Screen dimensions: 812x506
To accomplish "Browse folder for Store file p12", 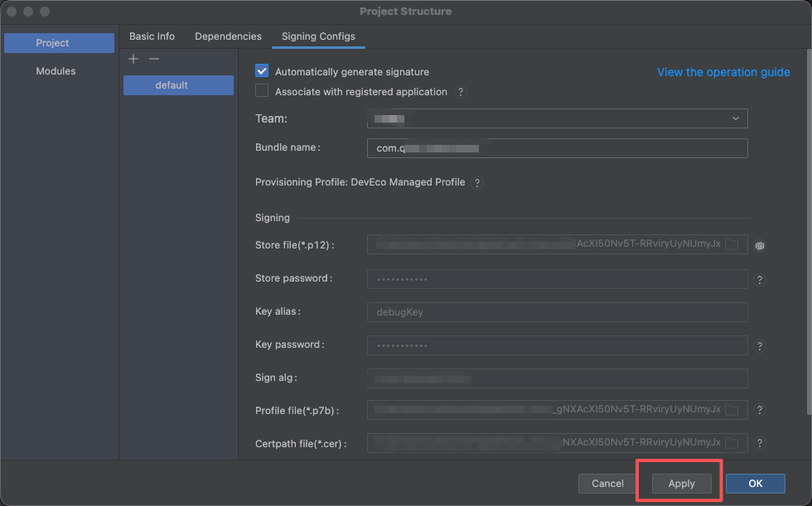I will pos(732,244).
